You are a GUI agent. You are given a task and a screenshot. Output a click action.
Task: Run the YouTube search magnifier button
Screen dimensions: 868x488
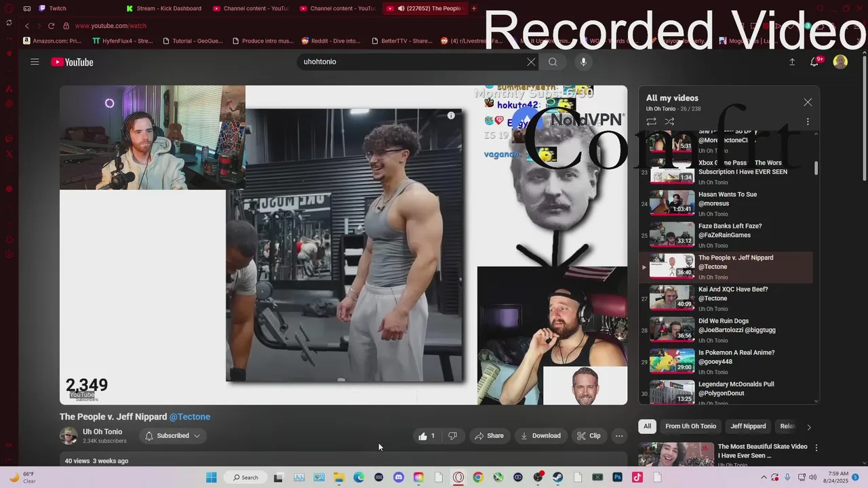tap(553, 62)
